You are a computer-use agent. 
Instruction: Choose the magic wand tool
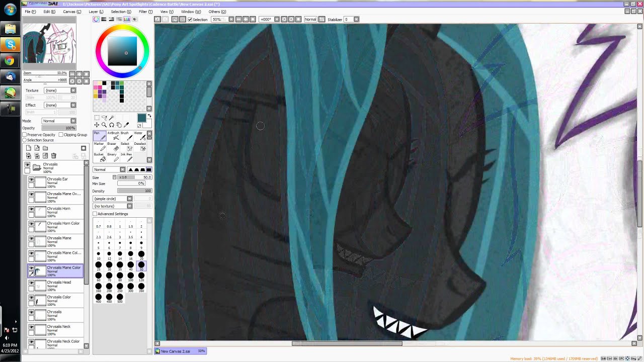coord(112,118)
